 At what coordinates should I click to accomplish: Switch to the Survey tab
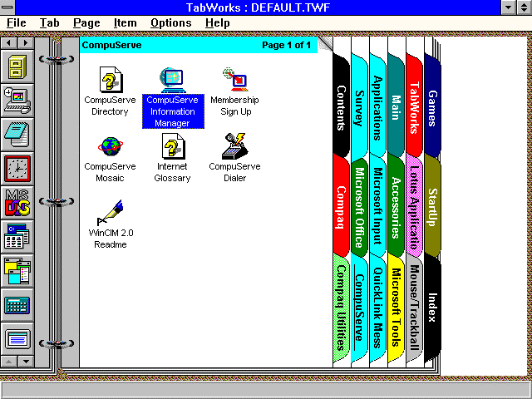[x=360, y=107]
